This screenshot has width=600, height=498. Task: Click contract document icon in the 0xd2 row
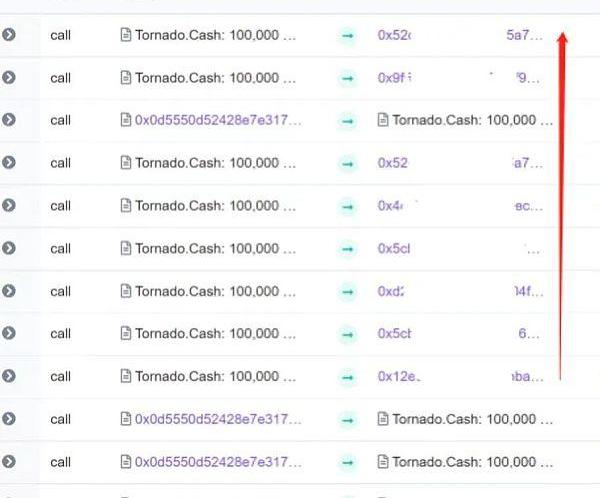coord(126,291)
